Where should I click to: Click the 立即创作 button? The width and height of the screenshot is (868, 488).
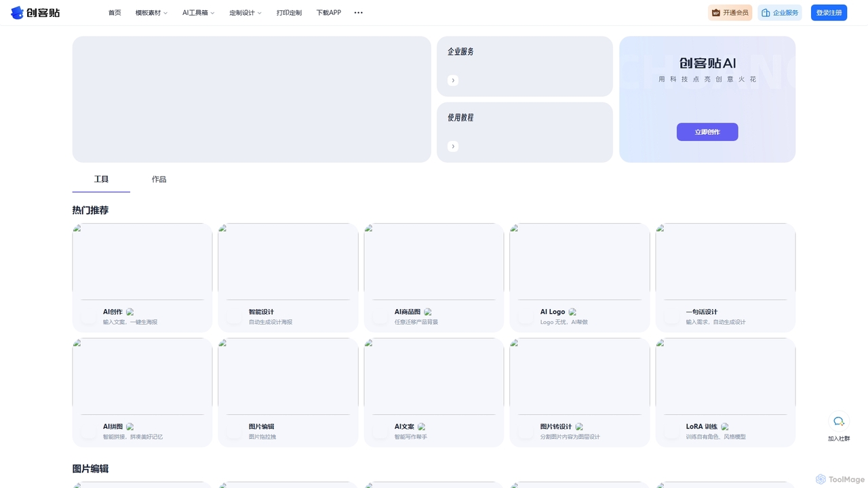[707, 132]
